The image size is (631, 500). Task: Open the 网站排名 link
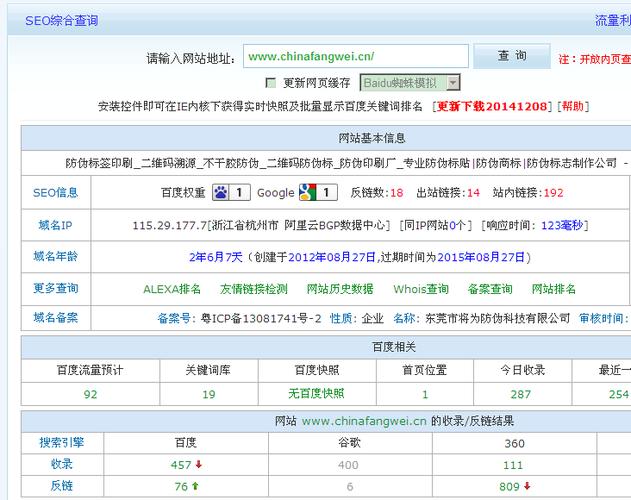click(x=554, y=289)
